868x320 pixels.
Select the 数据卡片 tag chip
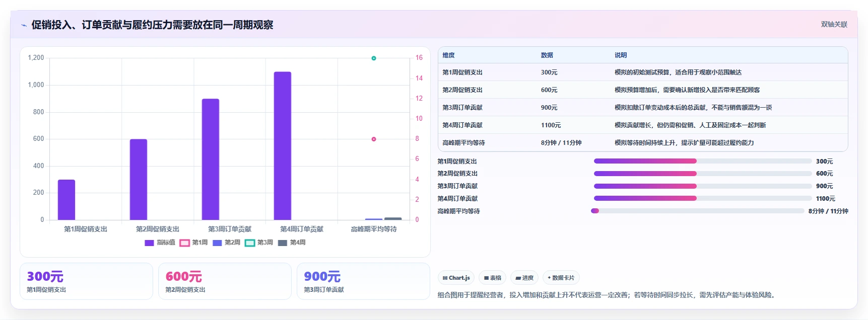click(x=561, y=278)
